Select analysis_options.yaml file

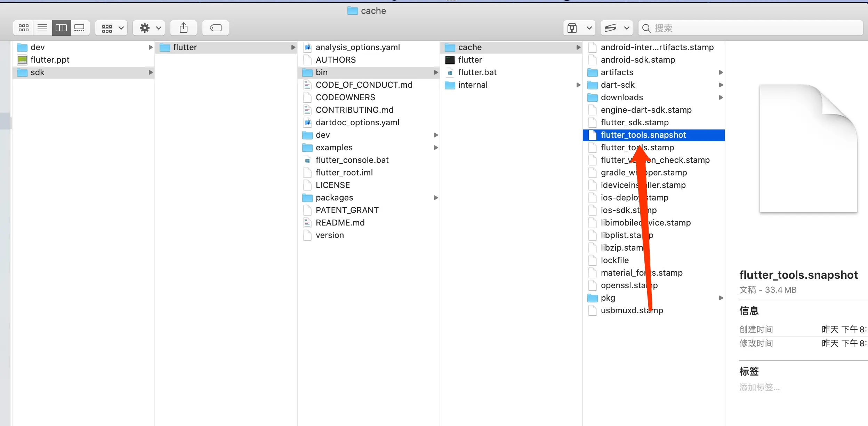357,47
